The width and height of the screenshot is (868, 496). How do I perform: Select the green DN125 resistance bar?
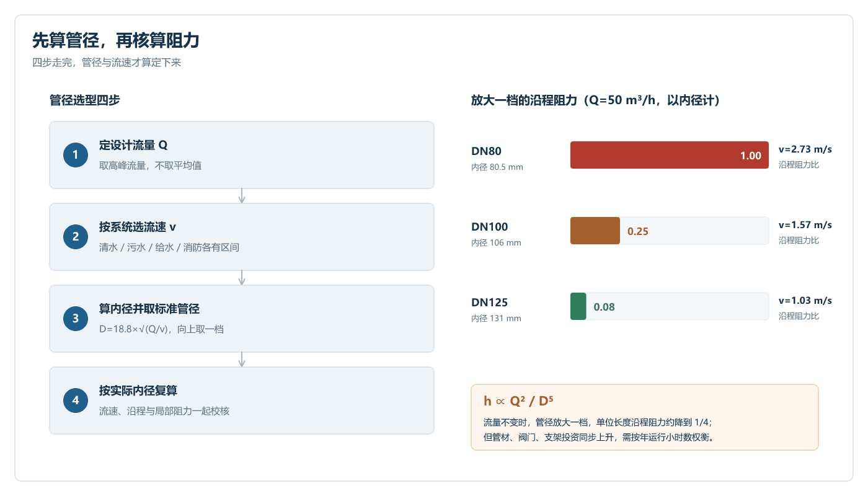coord(578,306)
